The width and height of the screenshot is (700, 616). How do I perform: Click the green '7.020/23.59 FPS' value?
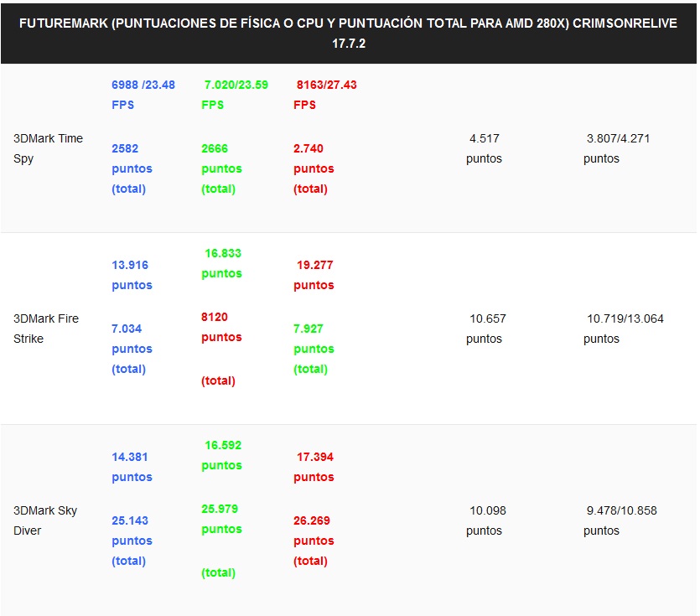tap(235, 95)
